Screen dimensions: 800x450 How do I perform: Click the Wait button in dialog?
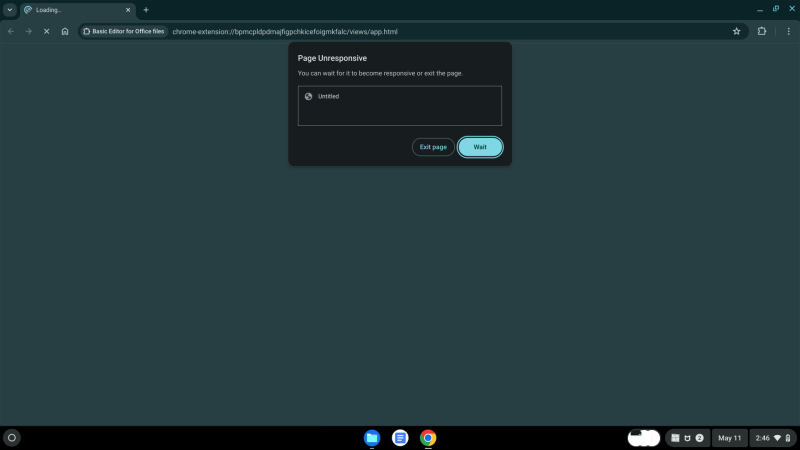coord(480,147)
